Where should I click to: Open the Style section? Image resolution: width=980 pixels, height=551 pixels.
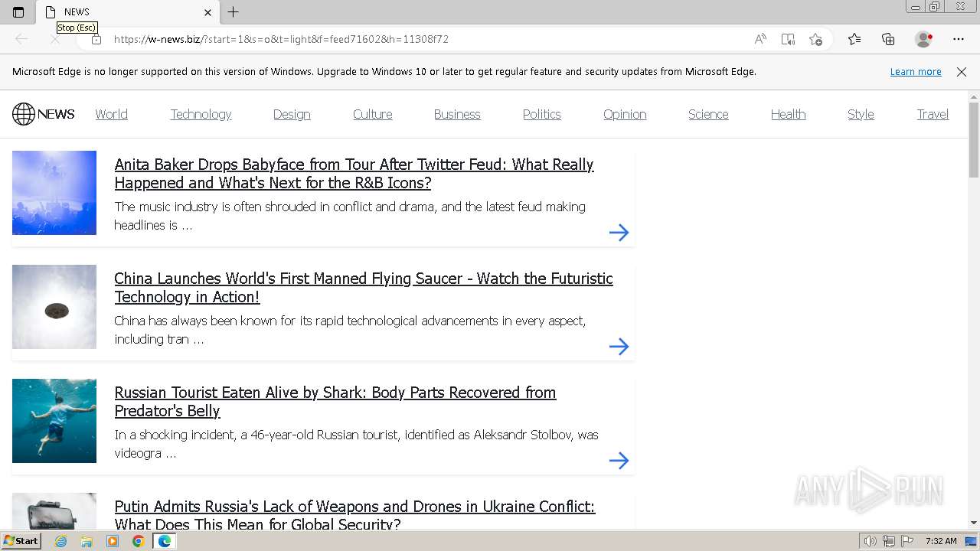(861, 114)
